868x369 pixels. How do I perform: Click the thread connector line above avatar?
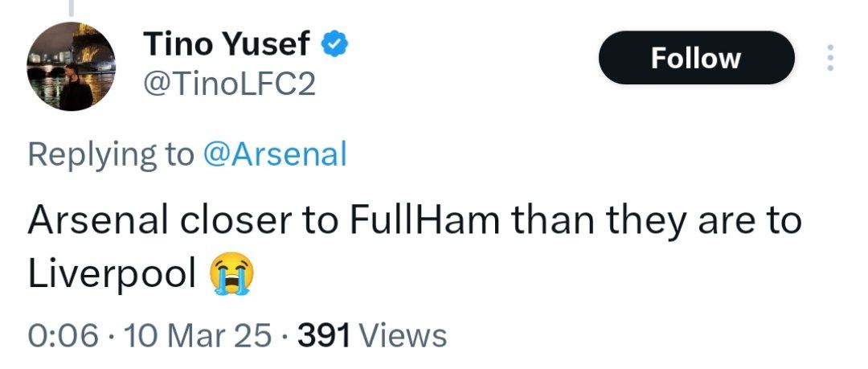(x=71, y=8)
